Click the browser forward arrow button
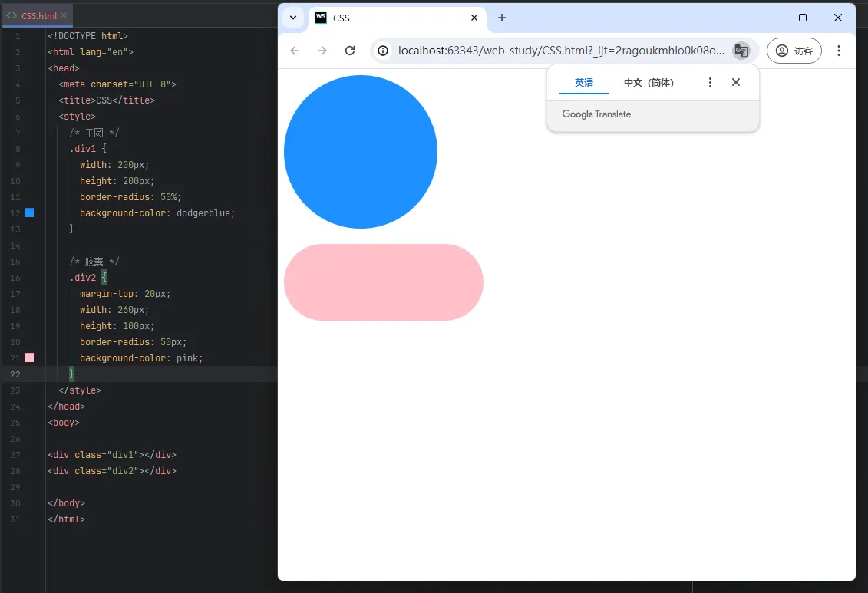The image size is (868, 593). coord(322,51)
